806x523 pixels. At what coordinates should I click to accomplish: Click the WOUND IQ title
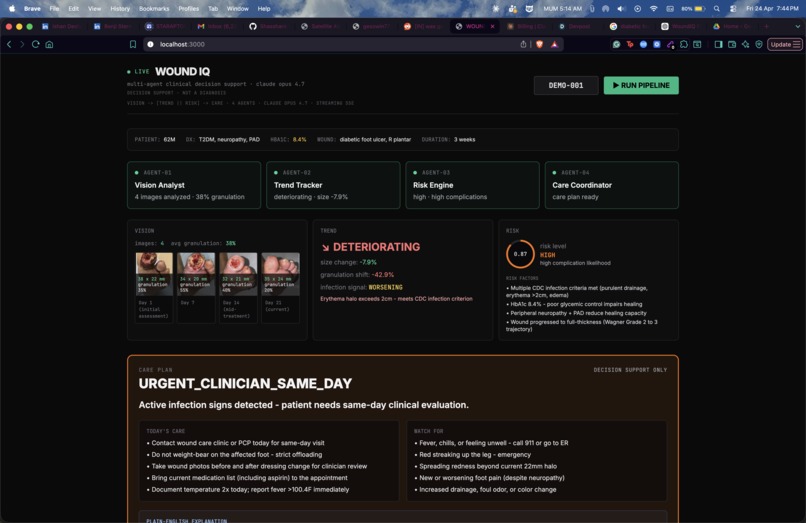click(x=182, y=71)
